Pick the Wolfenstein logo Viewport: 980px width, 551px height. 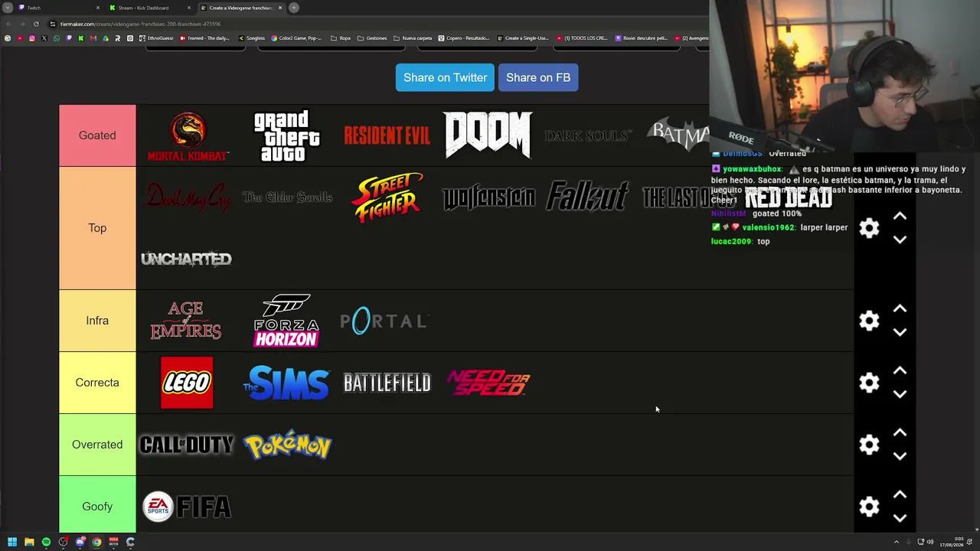[x=488, y=197]
